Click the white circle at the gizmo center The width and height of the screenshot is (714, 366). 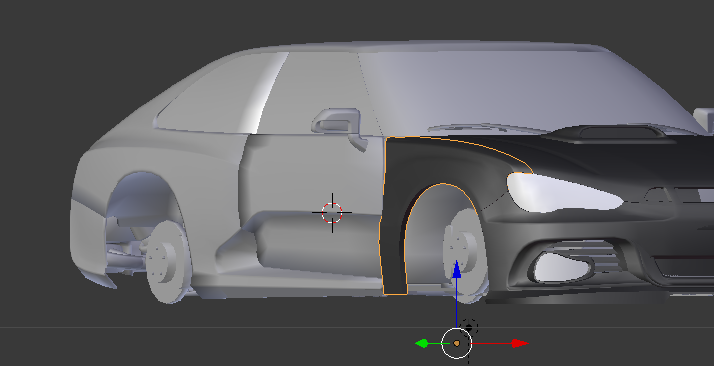(x=456, y=343)
